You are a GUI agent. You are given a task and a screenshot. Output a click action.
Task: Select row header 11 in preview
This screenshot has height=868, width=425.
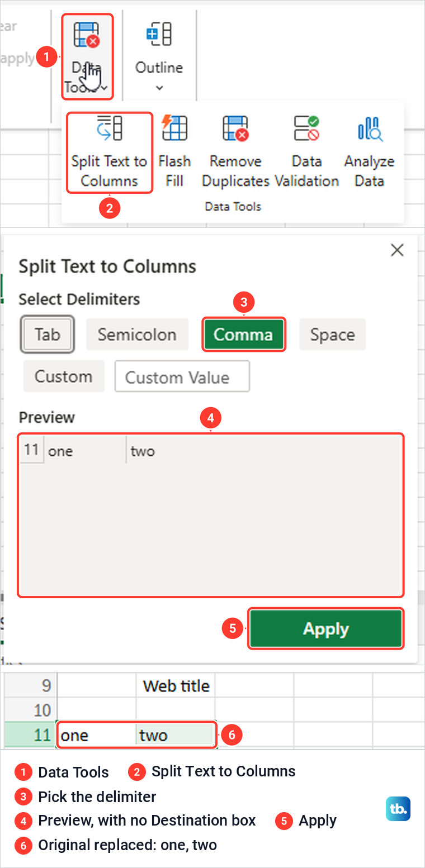coord(32,450)
